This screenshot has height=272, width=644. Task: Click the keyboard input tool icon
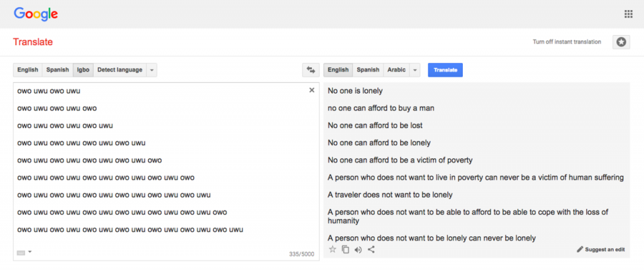[x=21, y=252]
